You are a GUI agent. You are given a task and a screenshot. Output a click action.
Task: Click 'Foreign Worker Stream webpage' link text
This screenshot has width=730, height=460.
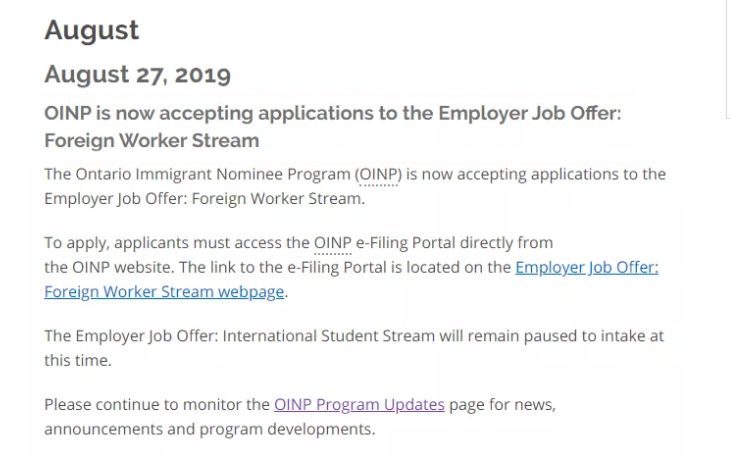[x=164, y=292]
